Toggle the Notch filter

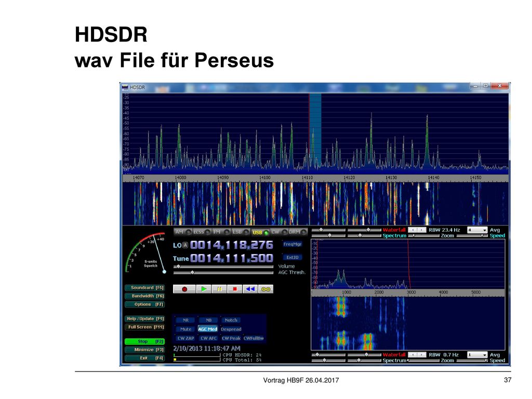point(231,320)
